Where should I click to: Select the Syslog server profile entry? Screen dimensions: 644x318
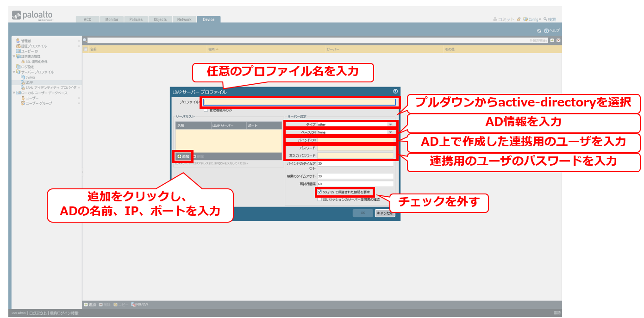[30, 77]
